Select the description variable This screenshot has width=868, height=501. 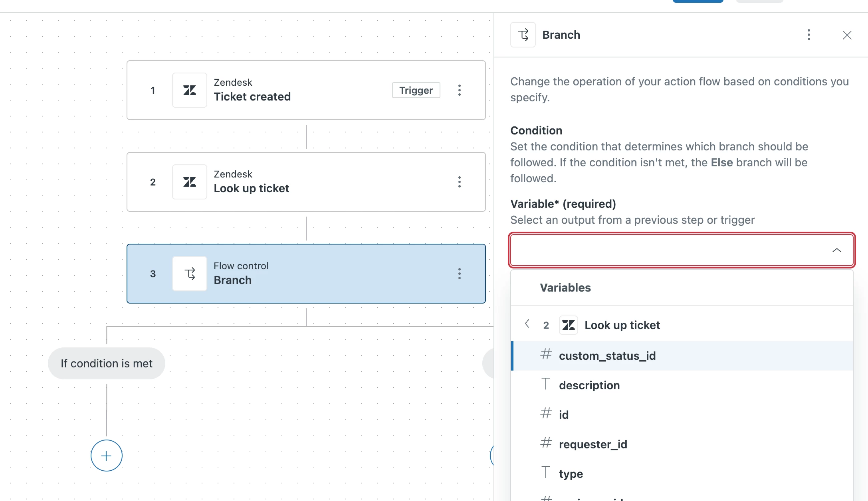[x=589, y=385]
